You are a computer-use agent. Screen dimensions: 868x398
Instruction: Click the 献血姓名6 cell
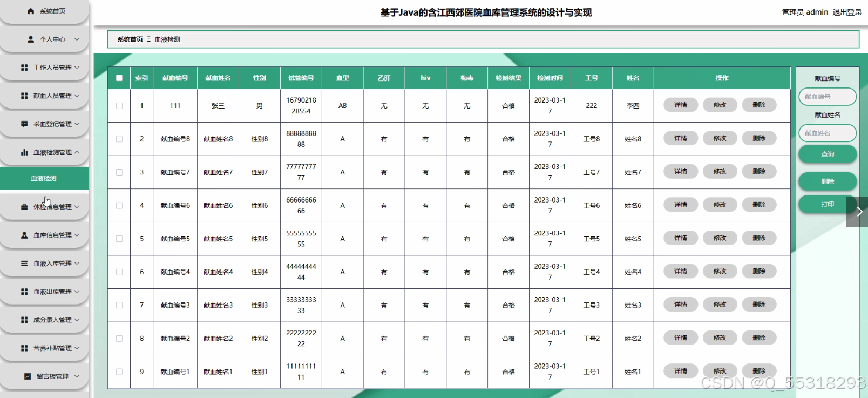click(x=218, y=206)
